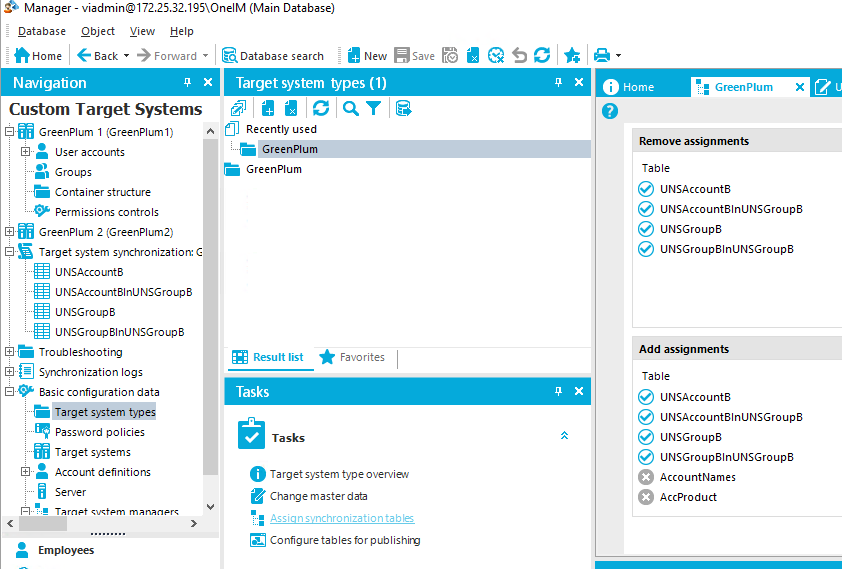Image resolution: width=842 pixels, height=569 pixels.
Task: Open the printer dropdown arrow
Action: point(618,55)
